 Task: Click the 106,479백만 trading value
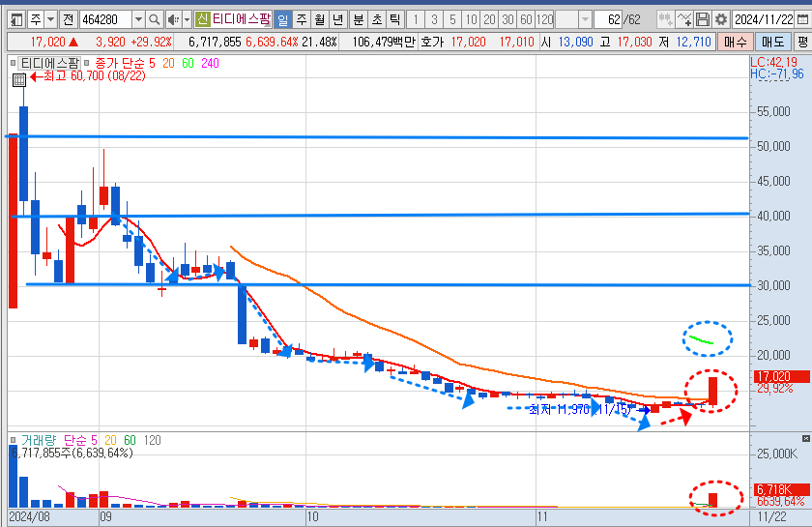point(384,42)
